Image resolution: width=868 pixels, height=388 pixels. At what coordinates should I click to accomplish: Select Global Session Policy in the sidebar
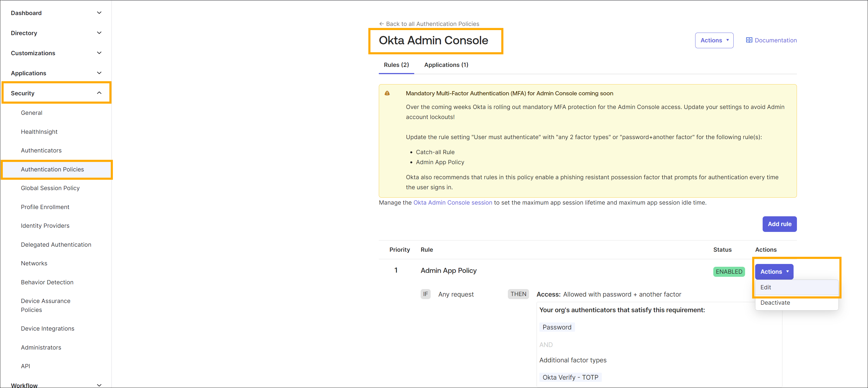pyautogui.click(x=50, y=188)
